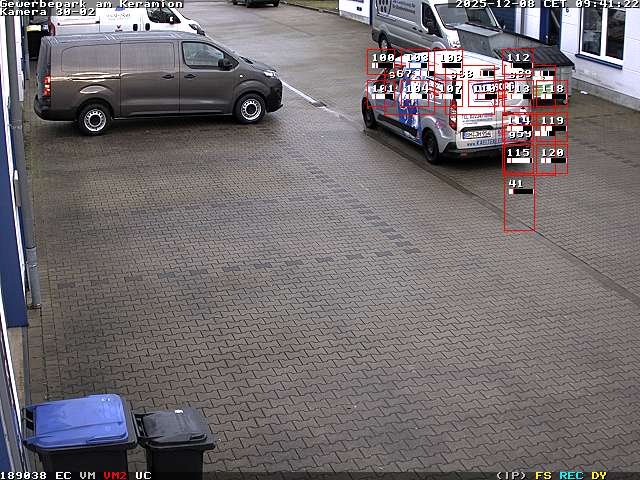The width and height of the screenshot is (640, 480).
Task: Click the detection box labeled 100
Action: tap(382, 62)
